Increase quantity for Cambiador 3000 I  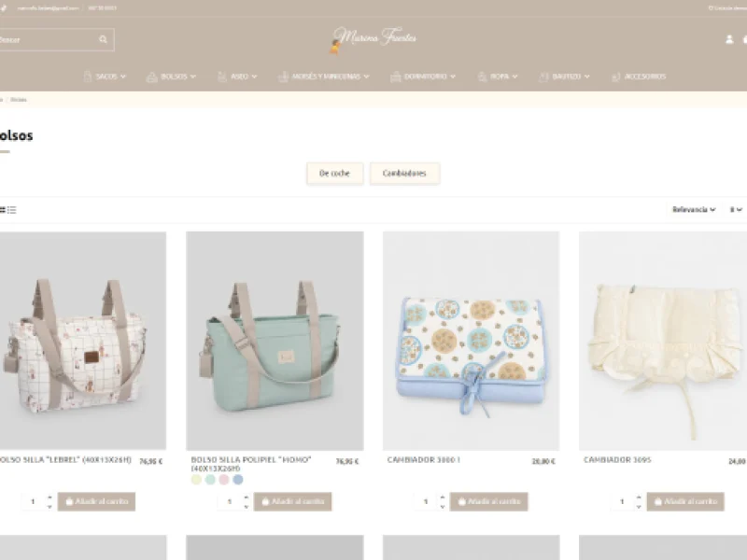coord(443,497)
